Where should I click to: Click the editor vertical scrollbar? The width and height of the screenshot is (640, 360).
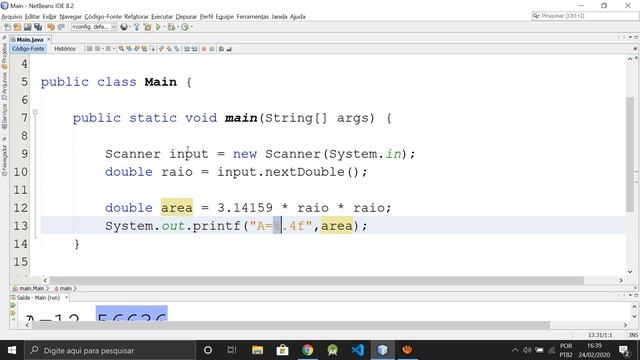pyautogui.click(x=630, y=155)
